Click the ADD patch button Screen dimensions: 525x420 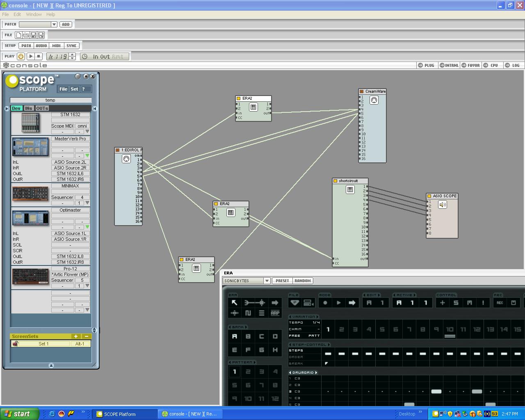click(66, 25)
